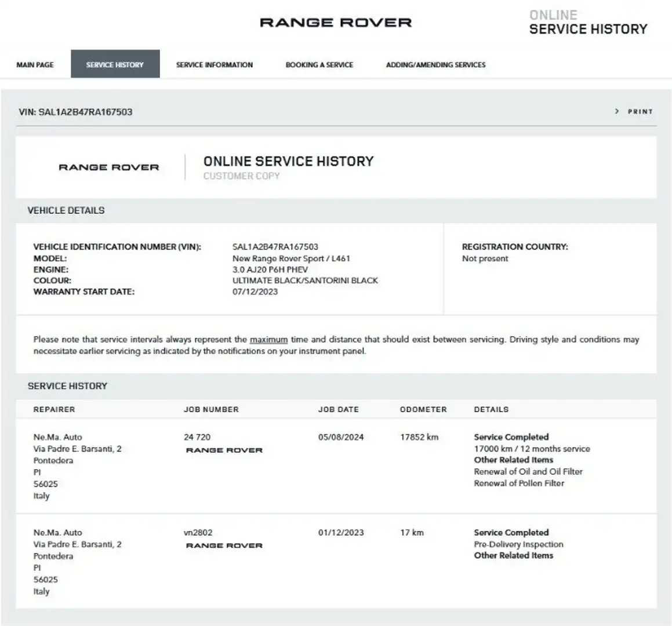The width and height of the screenshot is (672, 626).
Task: Click the Customer Copy subtitle
Action: pyautogui.click(x=241, y=176)
